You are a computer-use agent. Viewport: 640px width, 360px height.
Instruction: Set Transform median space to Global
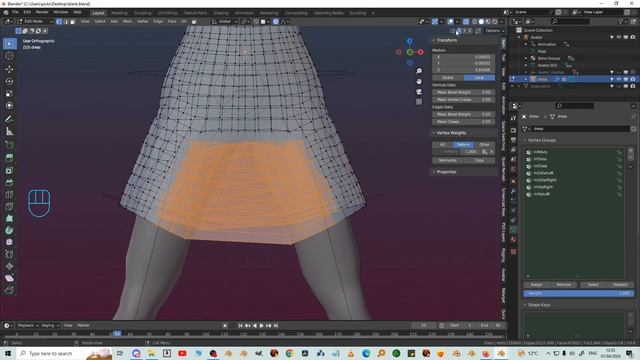tap(448, 78)
